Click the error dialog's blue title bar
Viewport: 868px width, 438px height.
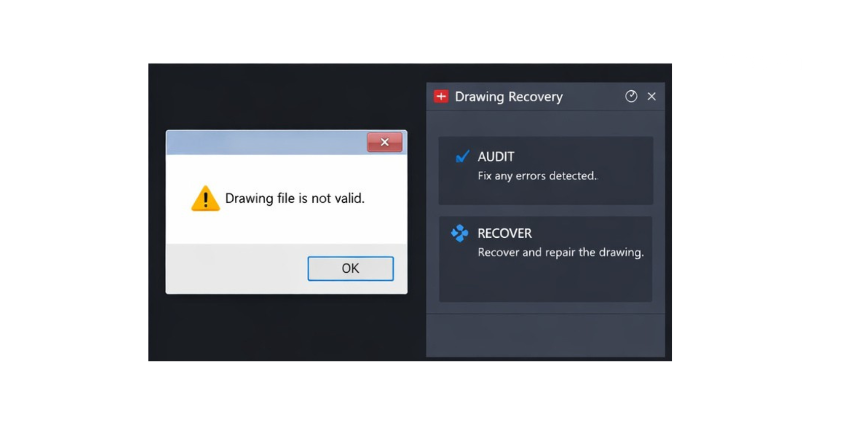267,143
